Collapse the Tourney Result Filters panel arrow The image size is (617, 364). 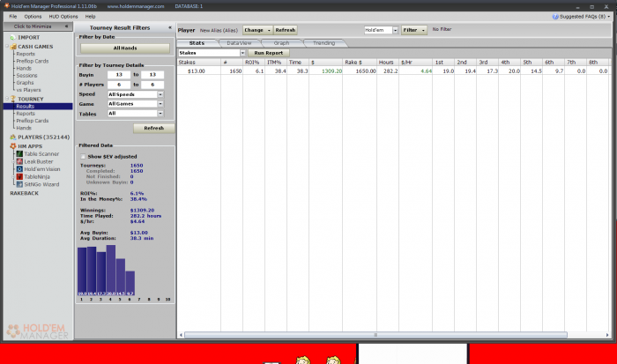(x=170, y=27)
